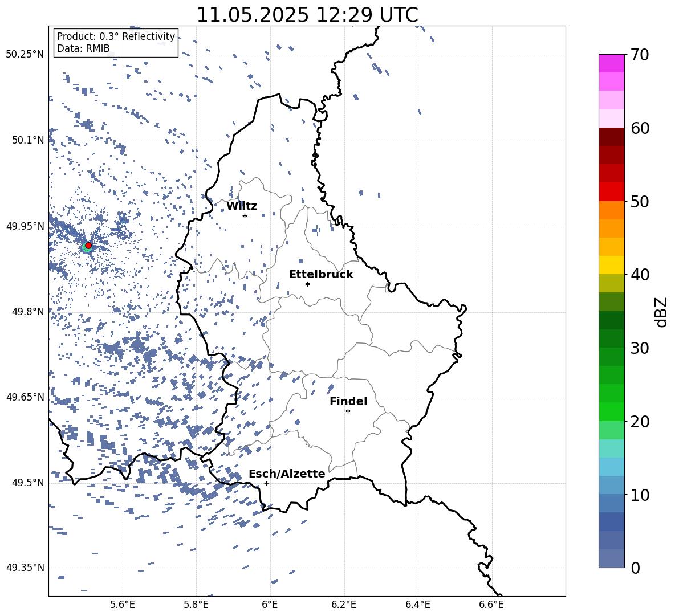Click the colorbar value 0
675x616 pixels.
(x=635, y=568)
